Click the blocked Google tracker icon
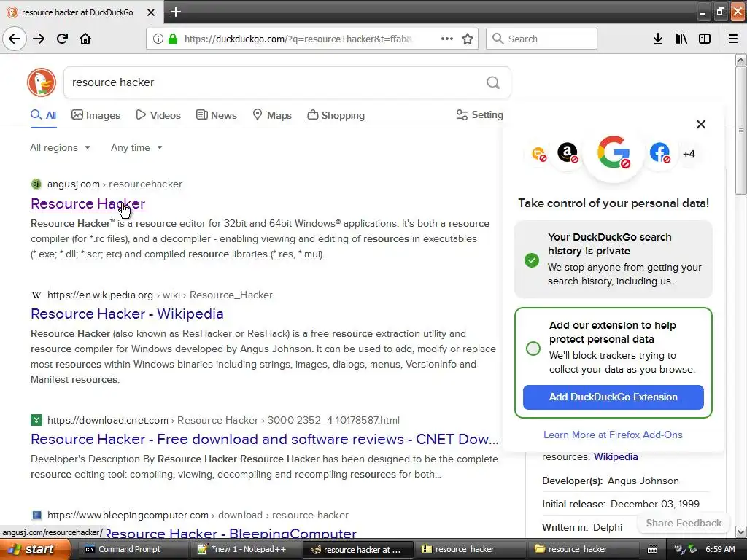The image size is (747, 560). pos(614,152)
